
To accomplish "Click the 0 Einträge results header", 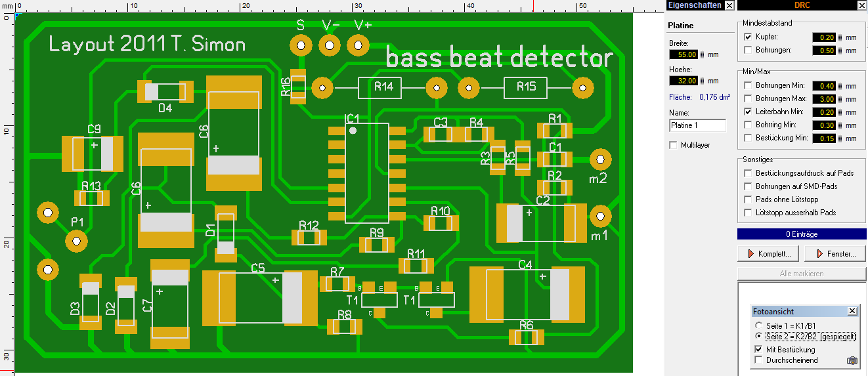I will [x=802, y=234].
